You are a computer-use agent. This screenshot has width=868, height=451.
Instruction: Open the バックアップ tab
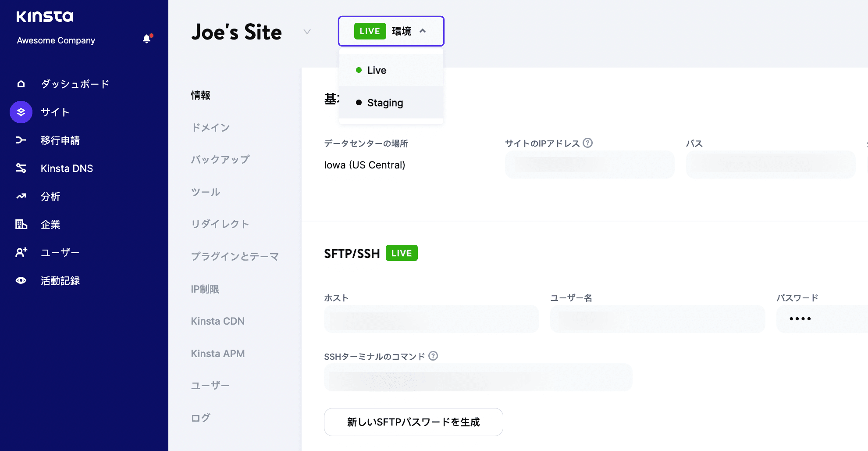pos(221,159)
